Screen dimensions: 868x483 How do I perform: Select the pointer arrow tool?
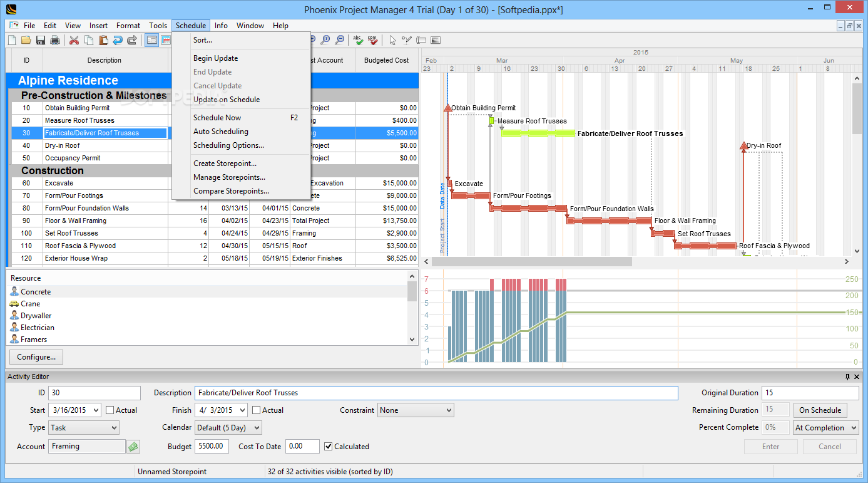(392, 40)
